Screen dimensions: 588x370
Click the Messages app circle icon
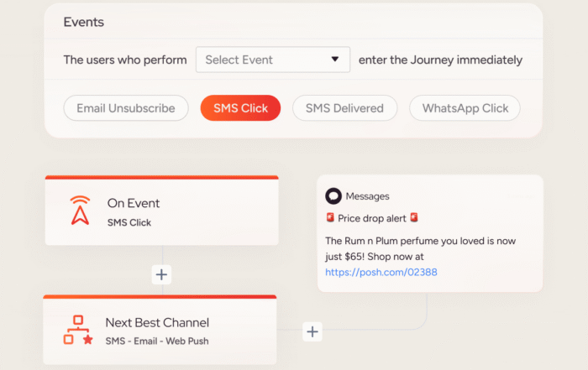pyautogui.click(x=333, y=196)
